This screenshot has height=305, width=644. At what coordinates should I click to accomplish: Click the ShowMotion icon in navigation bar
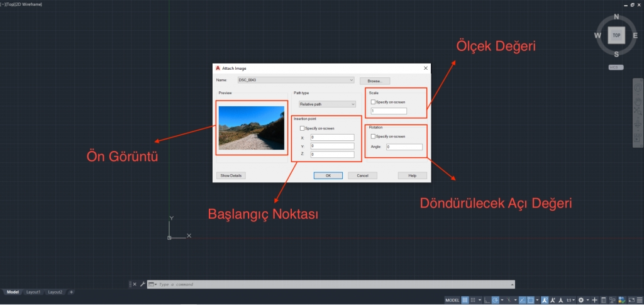point(638,138)
